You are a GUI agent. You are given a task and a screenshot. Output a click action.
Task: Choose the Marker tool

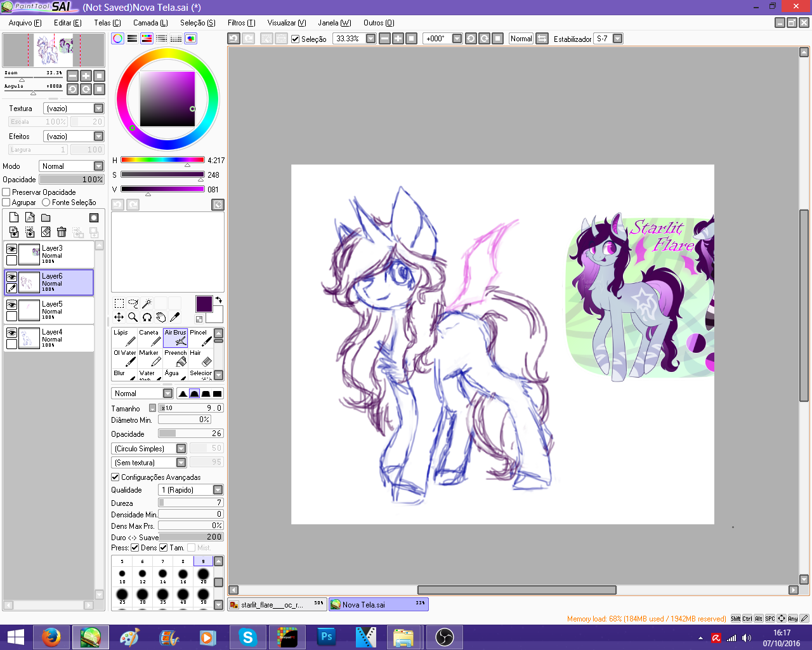pyautogui.click(x=150, y=358)
